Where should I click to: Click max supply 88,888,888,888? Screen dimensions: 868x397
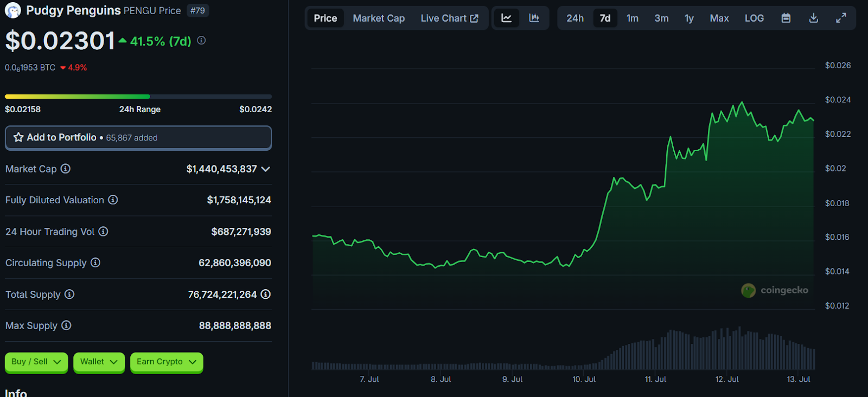pyautogui.click(x=235, y=326)
